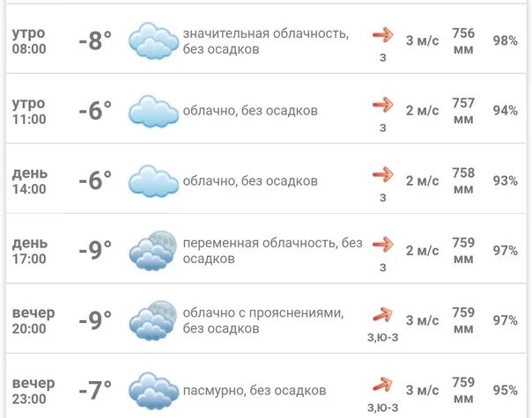Click 'пасмурно, без осадков' description
Screen dimensions: 532x418
[x=255, y=391]
